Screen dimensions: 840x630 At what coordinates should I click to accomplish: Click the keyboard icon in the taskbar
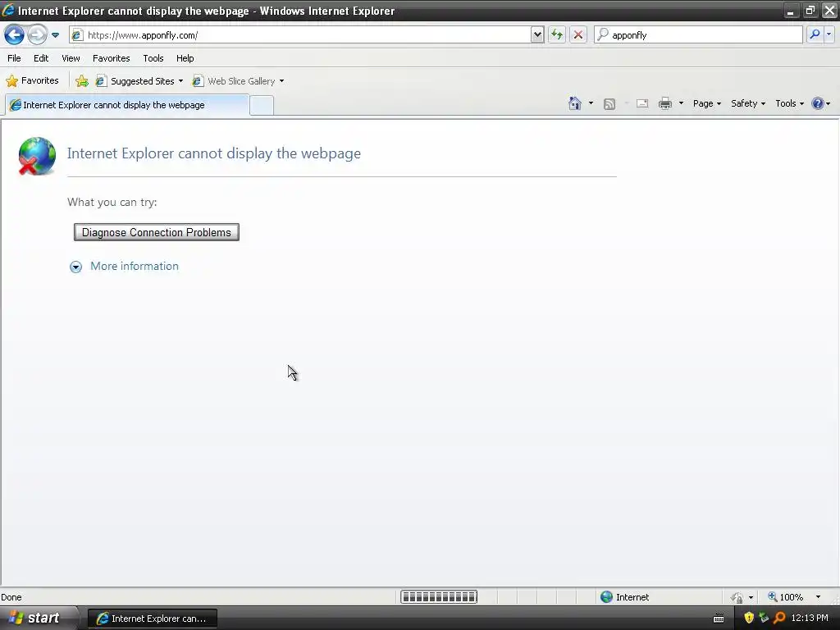(x=719, y=619)
